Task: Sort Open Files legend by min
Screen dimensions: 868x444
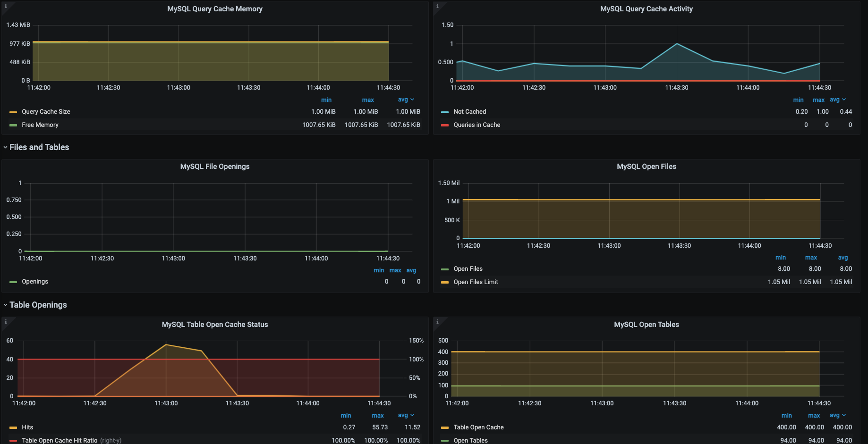Action: (781, 258)
